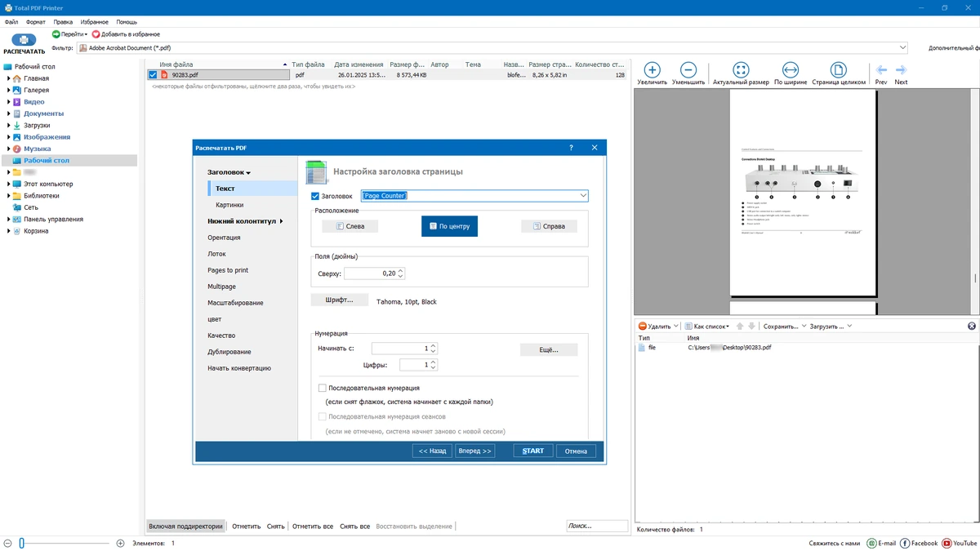Open the Шрифт... font button

(340, 300)
